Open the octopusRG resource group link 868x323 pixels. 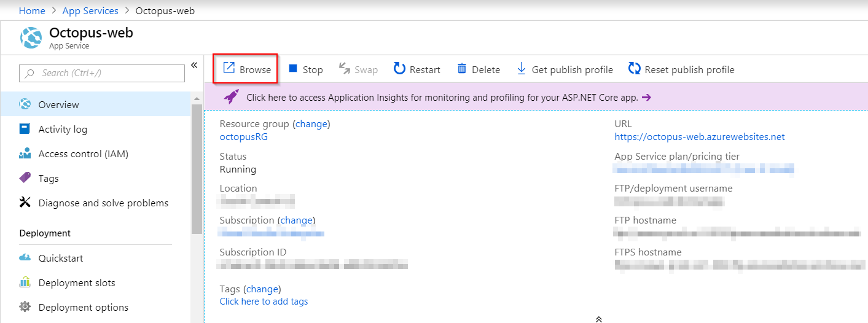tap(244, 136)
